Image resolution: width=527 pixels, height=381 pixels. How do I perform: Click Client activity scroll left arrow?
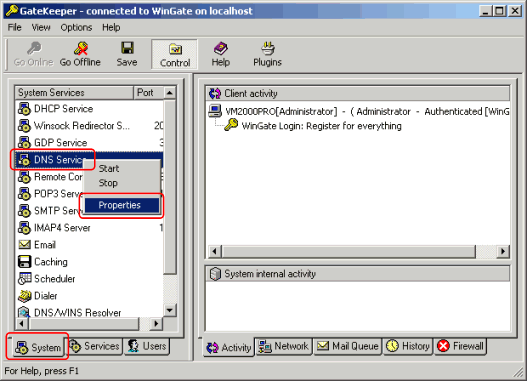click(214, 251)
